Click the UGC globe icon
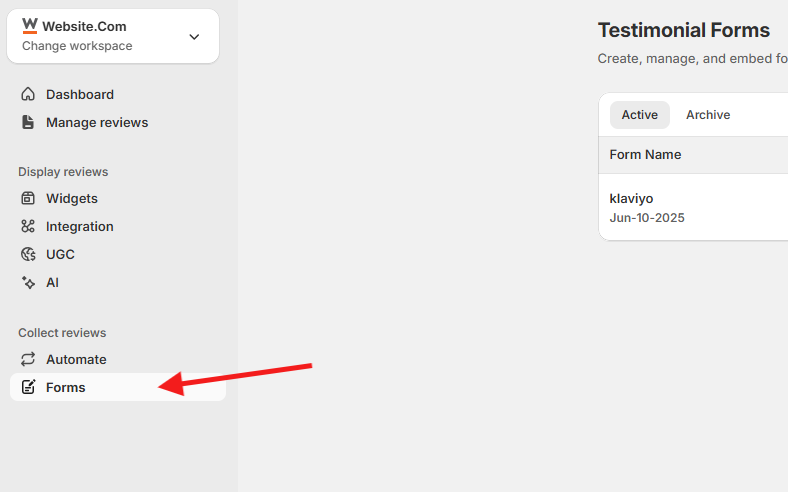This screenshot has height=492, width=788. (28, 255)
